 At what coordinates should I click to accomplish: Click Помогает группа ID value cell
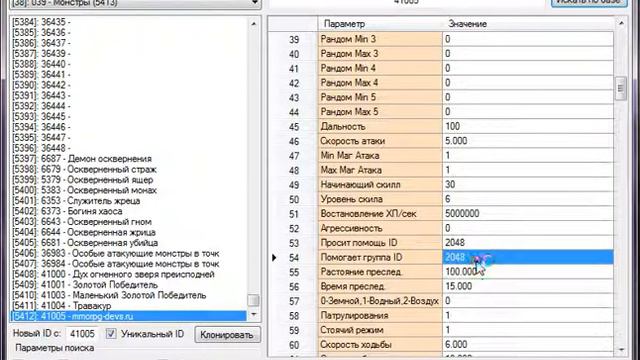click(528, 257)
